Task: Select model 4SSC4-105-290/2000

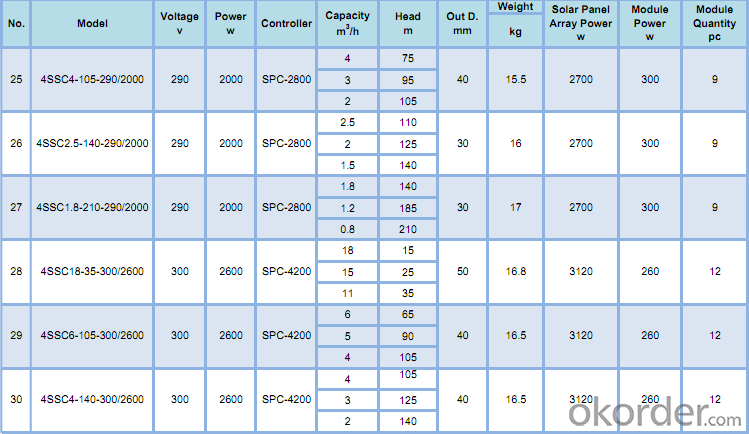Action: (92, 79)
